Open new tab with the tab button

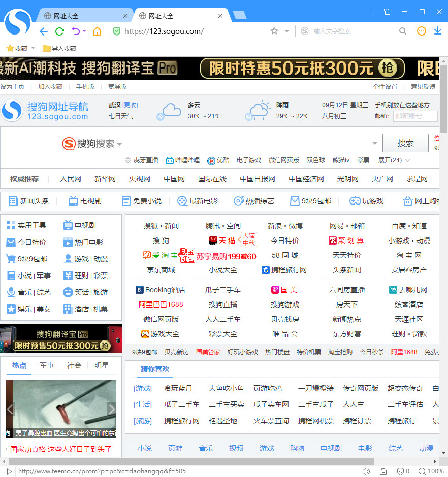(x=240, y=15)
